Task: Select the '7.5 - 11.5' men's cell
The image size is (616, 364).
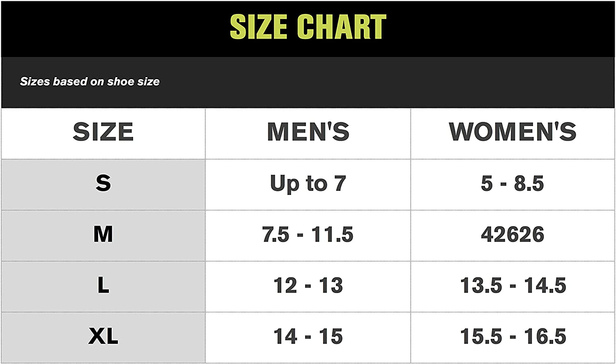Action: point(308,235)
